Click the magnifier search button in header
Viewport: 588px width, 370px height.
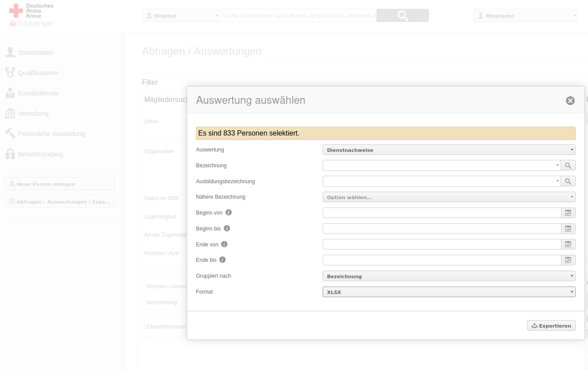[403, 15]
